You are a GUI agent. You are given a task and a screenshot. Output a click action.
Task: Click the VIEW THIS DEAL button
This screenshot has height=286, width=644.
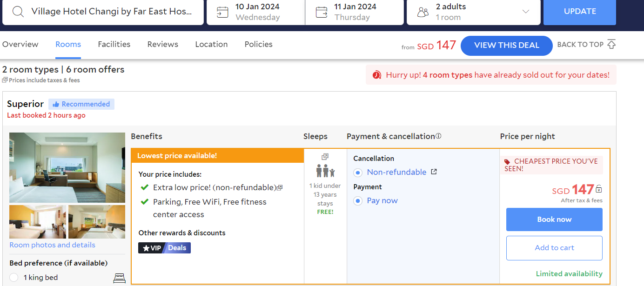pos(507,45)
